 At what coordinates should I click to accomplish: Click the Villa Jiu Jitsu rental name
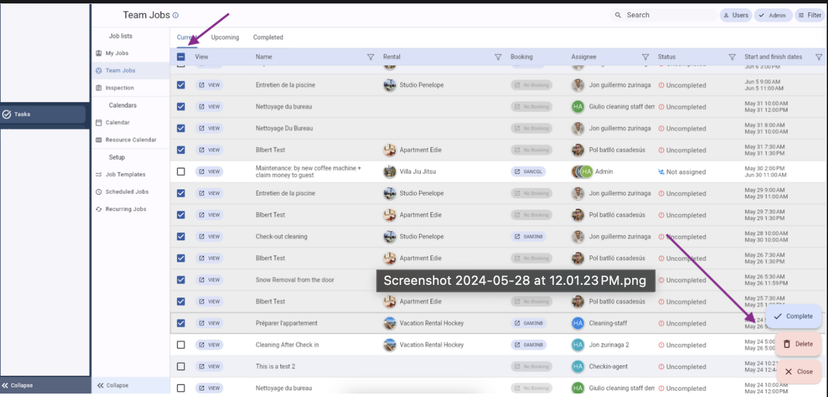pyautogui.click(x=418, y=172)
